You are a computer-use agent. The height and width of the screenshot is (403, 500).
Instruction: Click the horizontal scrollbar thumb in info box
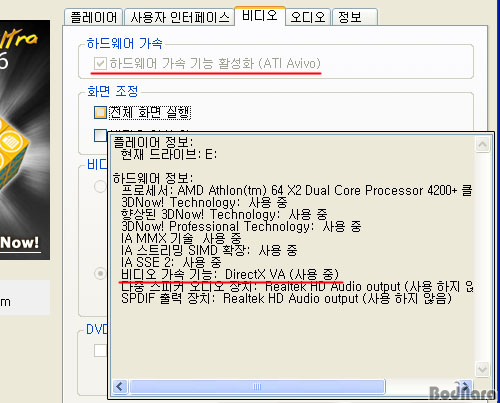257,387
